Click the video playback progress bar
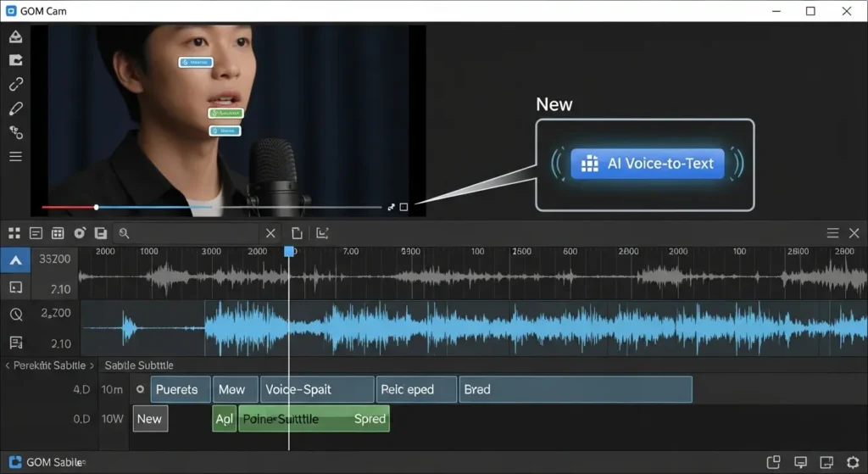The image size is (868, 474). coord(212,207)
